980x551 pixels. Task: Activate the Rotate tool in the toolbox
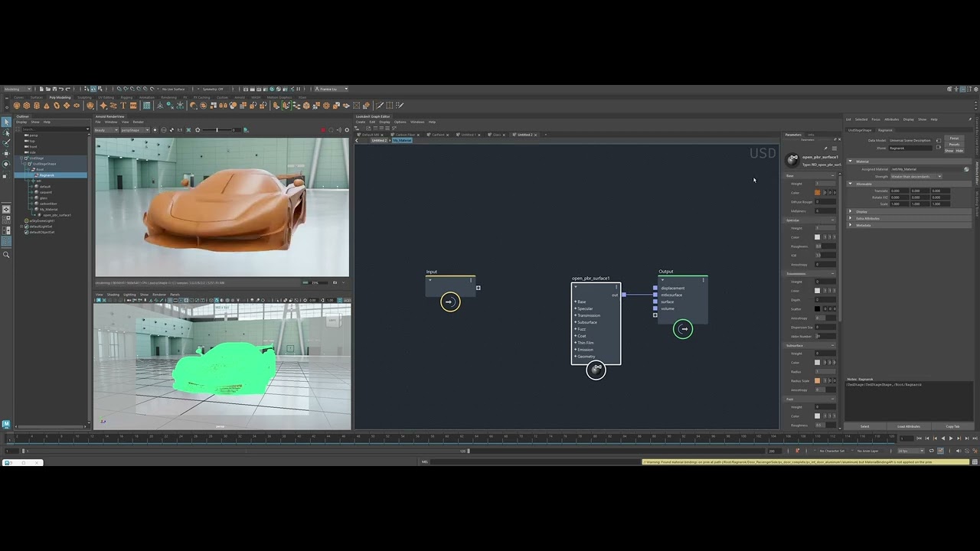pos(6,164)
